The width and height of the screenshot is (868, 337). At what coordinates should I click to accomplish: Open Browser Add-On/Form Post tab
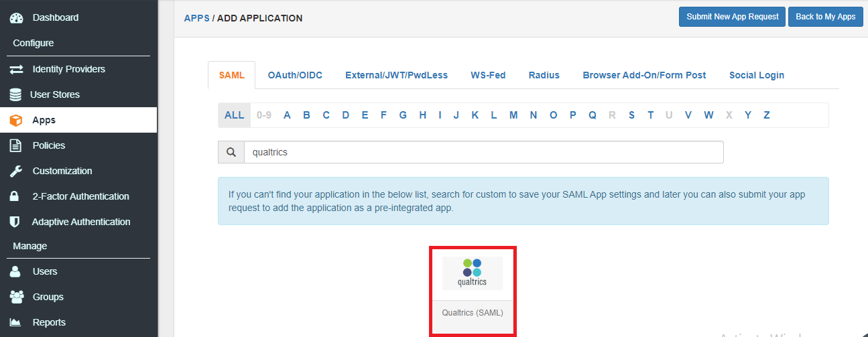(644, 75)
